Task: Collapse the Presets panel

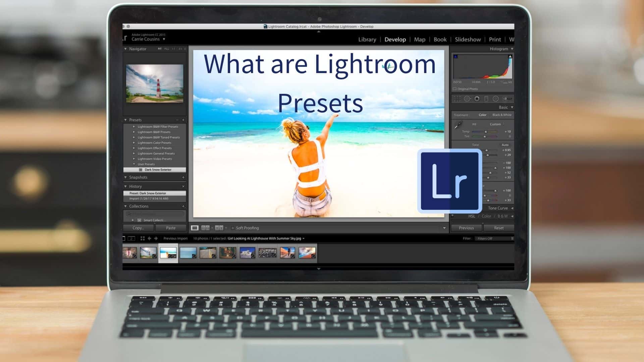Action: tap(125, 120)
